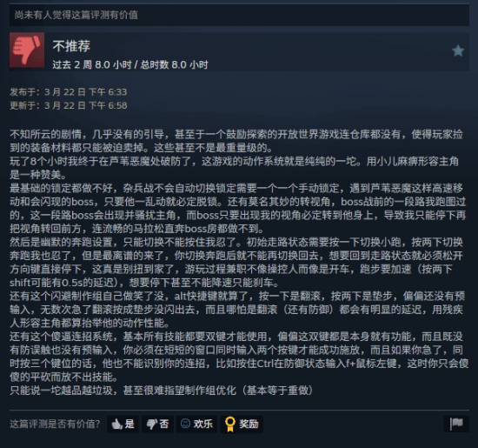478x448 pixels.
Task: Click the thumbs-up icon beside 是
Action: (x=116, y=424)
